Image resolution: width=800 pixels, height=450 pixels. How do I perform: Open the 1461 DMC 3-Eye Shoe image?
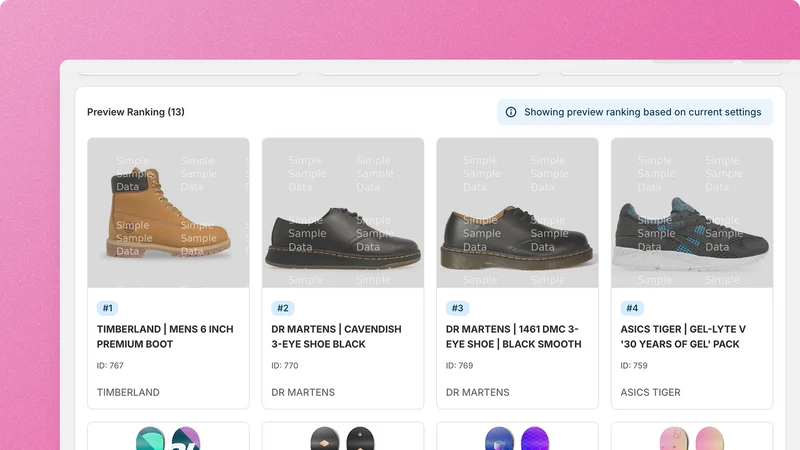coord(517,213)
